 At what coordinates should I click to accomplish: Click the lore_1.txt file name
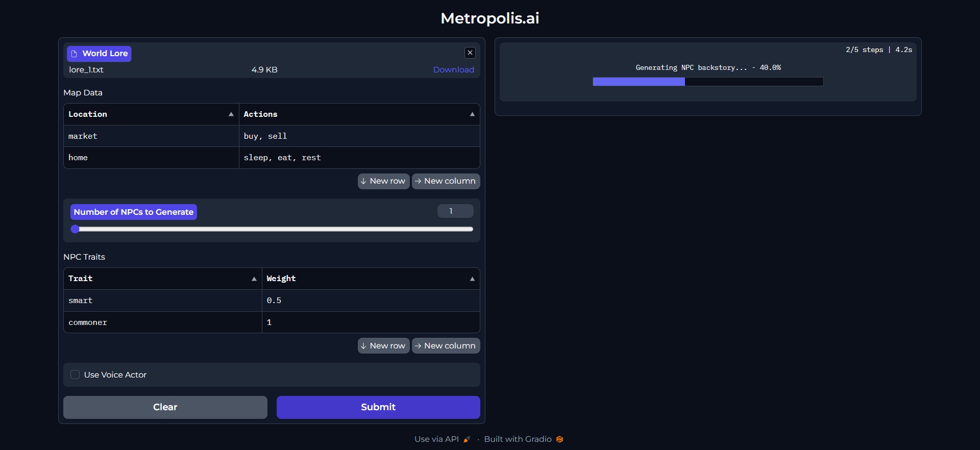pos(86,69)
